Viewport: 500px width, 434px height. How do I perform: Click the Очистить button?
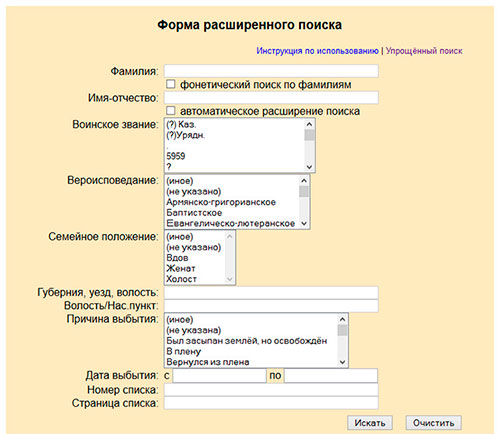click(433, 423)
